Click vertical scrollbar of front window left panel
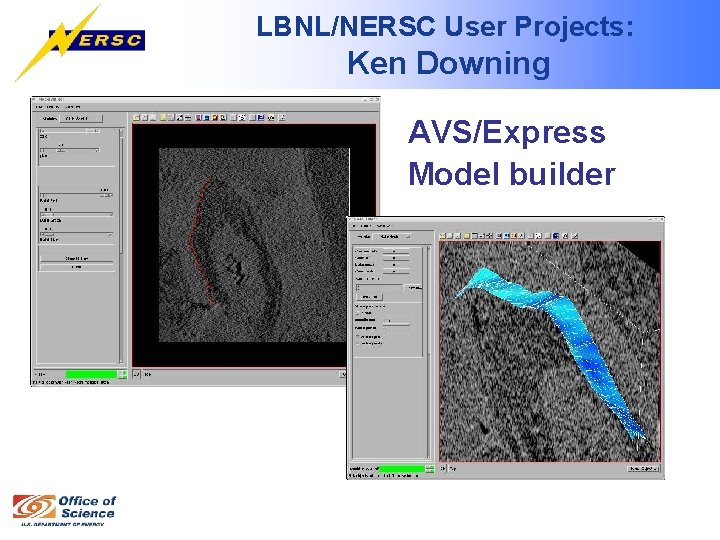This screenshot has width=720, height=540. 428,351
